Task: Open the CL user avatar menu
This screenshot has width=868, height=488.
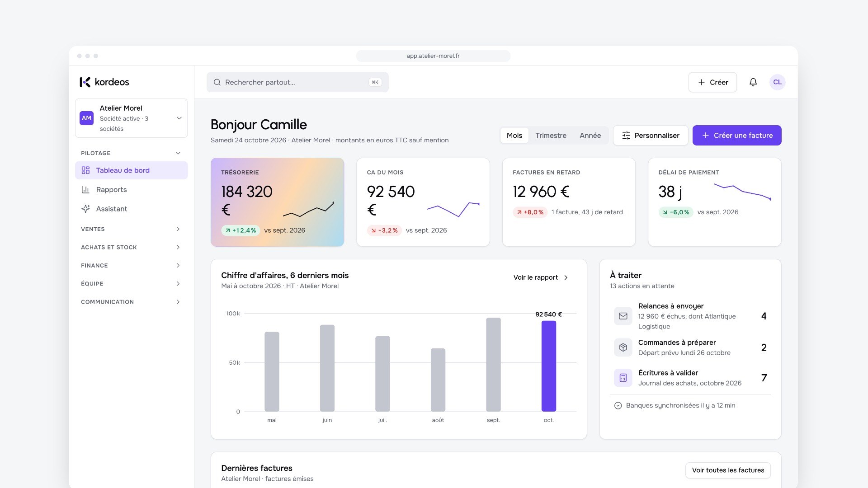Action: pyautogui.click(x=777, y=82)
